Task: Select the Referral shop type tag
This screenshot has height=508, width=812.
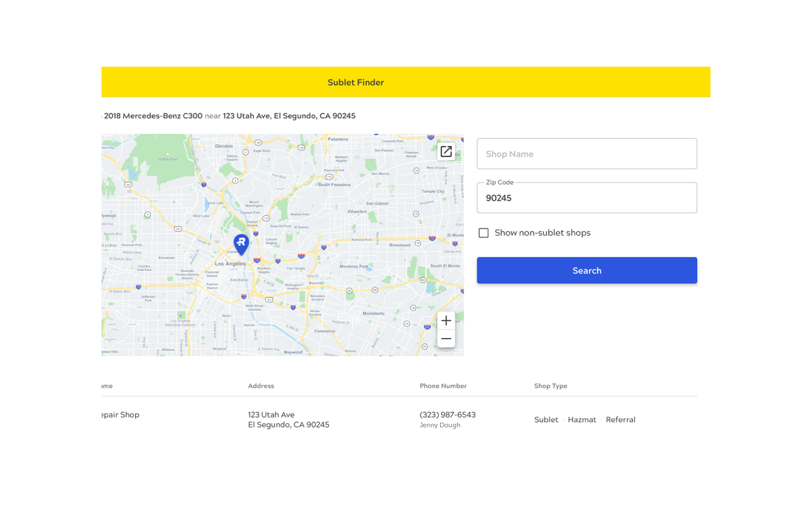Action: click(x=621, y=420)
